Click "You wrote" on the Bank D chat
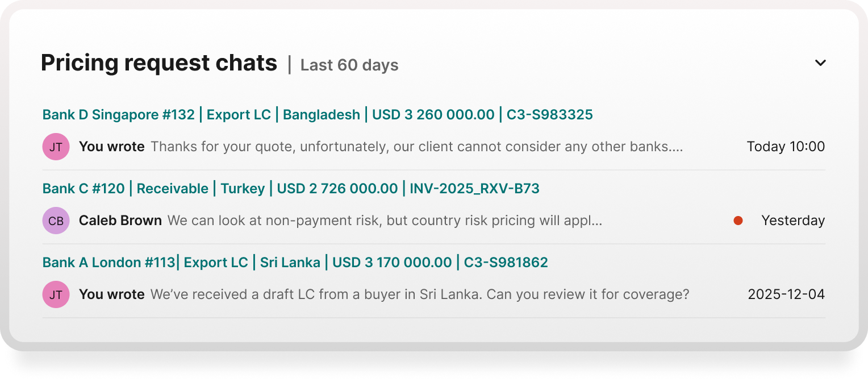Viewport: 868px width, 382px height. pyautogui.click(x=111, y=147)
